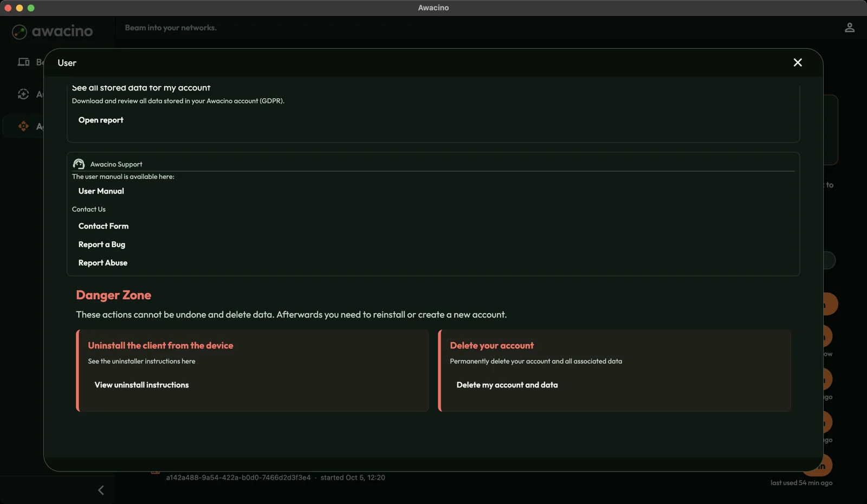Open the Contact Form
This screenshot has height=504, width=867.
coord(103,226)
